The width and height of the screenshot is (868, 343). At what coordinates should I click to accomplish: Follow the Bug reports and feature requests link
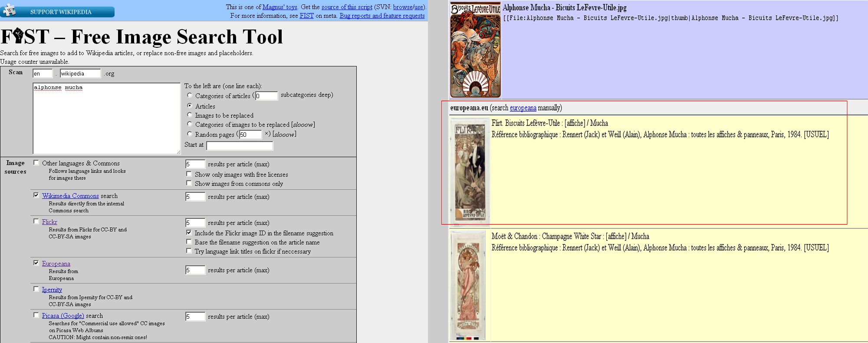point(382,16)
